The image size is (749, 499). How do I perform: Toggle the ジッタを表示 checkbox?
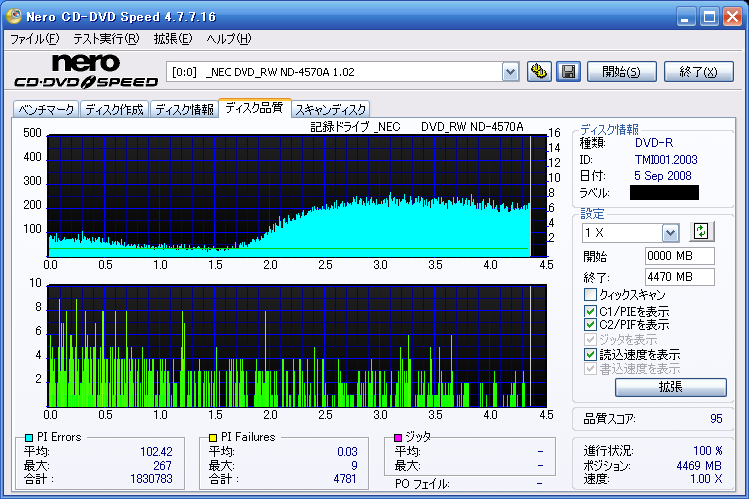click(590, 340)
